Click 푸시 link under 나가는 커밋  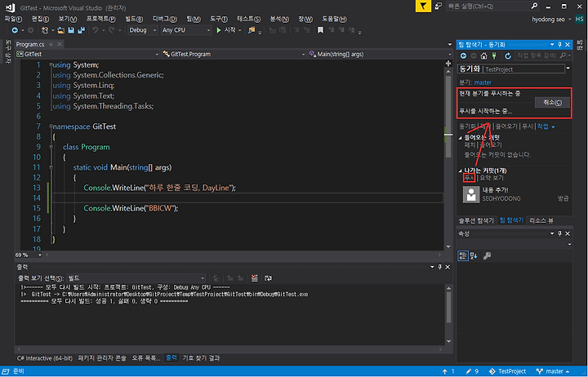[x=469, y=178]
